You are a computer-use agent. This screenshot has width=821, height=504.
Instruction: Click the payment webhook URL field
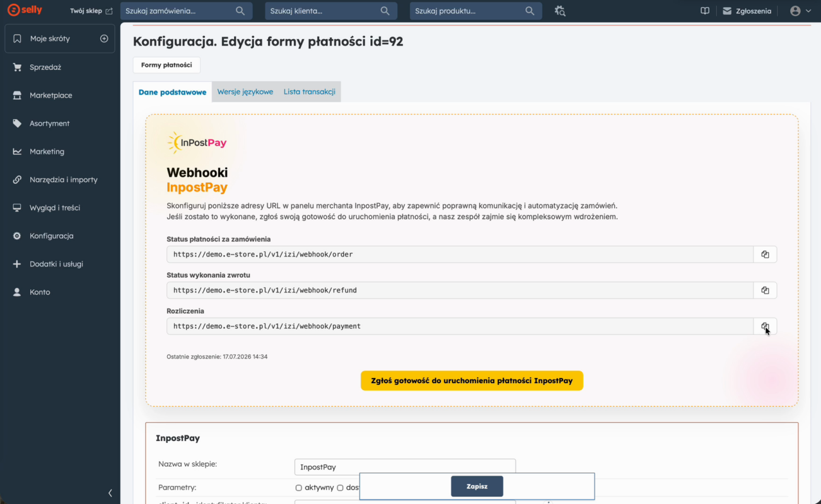[460, 326]
